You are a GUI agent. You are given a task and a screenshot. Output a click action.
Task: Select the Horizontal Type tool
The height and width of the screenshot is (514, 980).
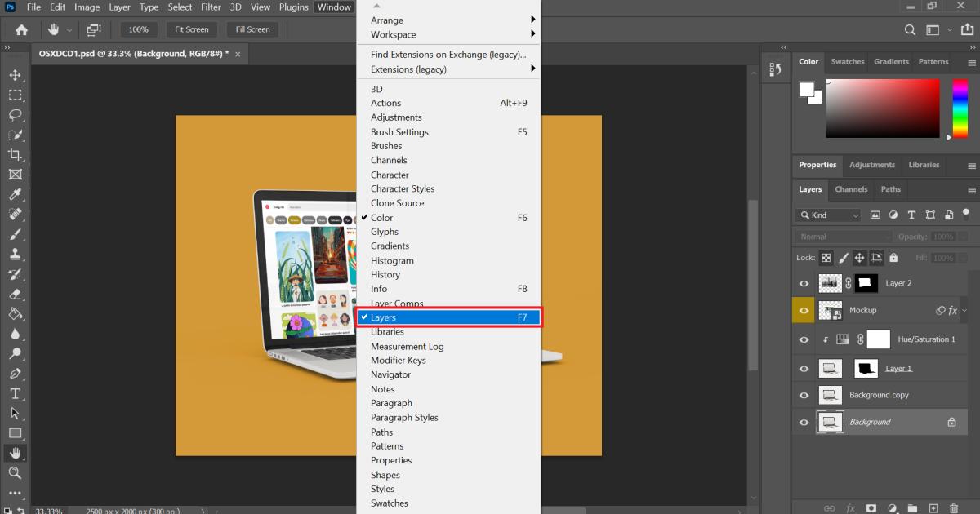click(x=16, y=394)
